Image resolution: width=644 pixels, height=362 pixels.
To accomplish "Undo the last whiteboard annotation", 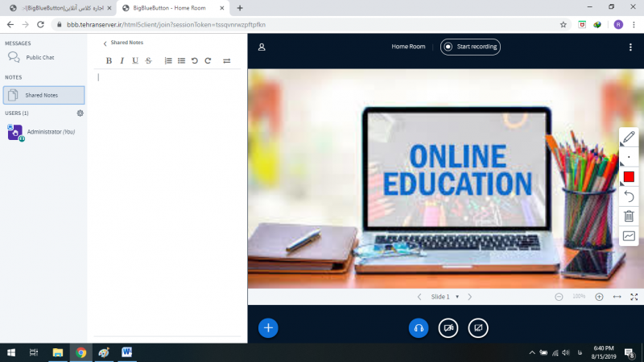I will pyautogui.click(x=629, y=196).
